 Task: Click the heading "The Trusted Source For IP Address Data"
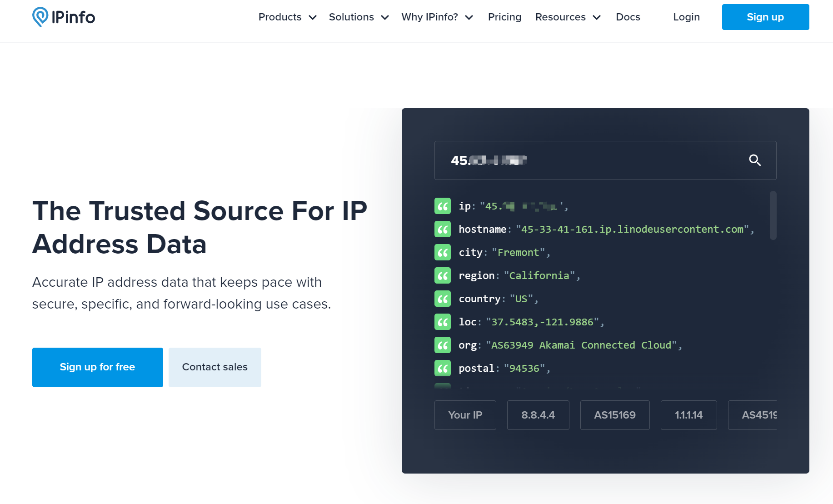pyautogui.click(x=200, y=227)
